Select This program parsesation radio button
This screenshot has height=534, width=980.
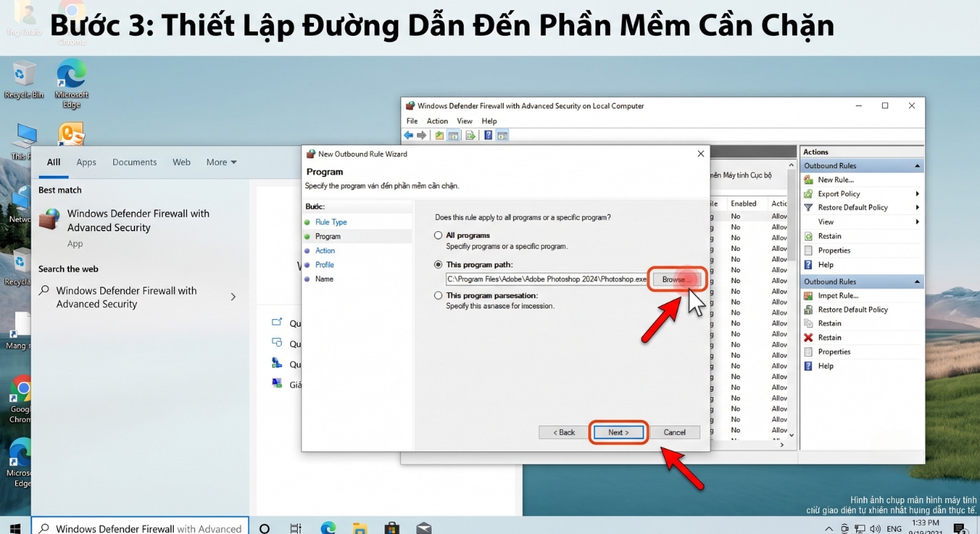coord(439,295)
